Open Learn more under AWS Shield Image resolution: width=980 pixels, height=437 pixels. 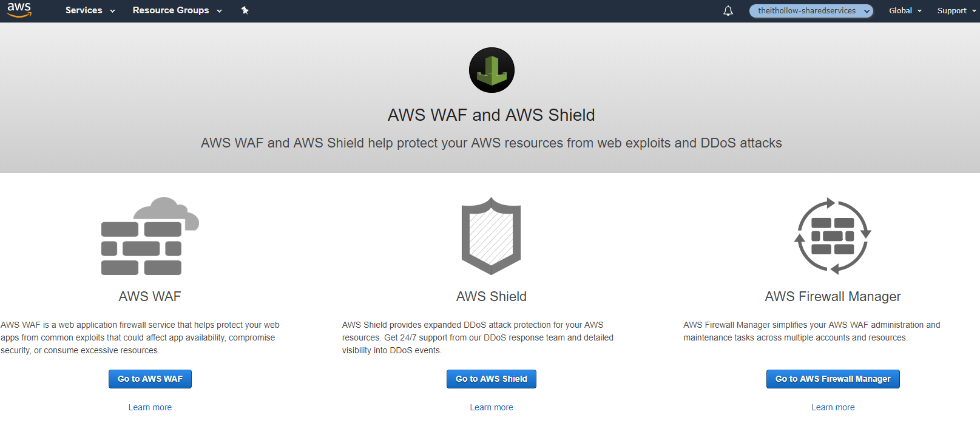491,407
